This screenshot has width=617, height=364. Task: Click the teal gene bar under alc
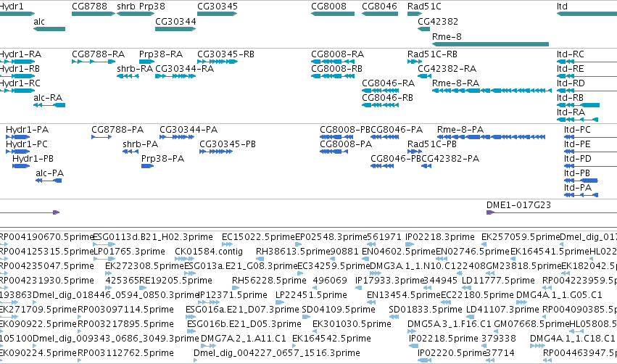pos(49,29)
